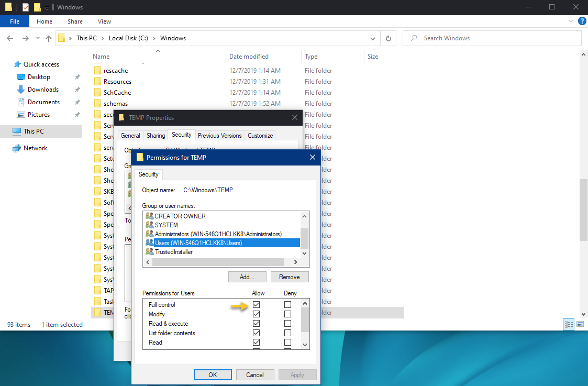Viewport: 588px width, 386px height.
Task: Check Deny for Modify
Action: click(287, 314)
